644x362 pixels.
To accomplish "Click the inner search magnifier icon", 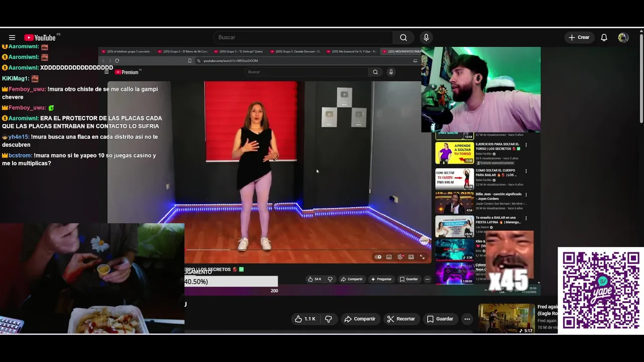I will coord(375,72).
